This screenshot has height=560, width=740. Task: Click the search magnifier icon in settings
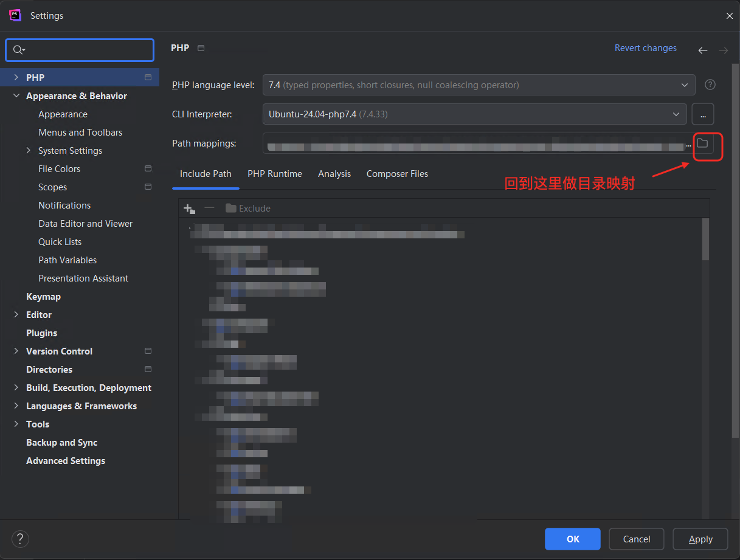18,50
